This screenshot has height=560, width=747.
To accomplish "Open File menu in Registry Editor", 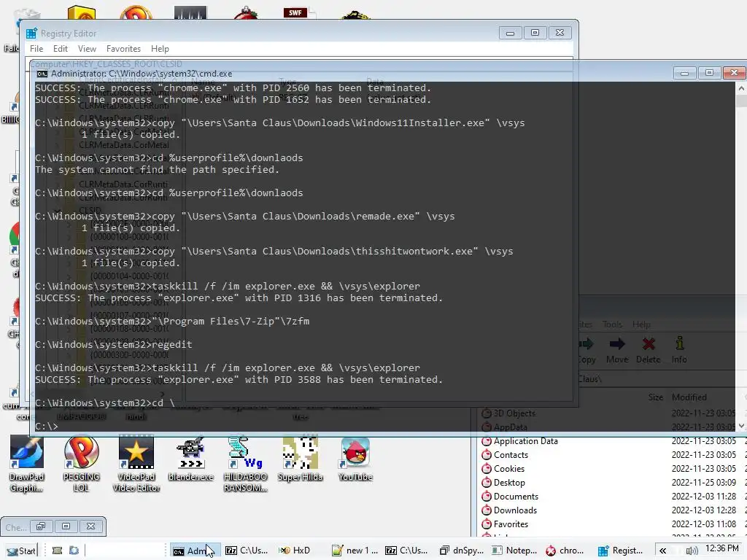I will pyautogui.click(x=36, y=49).
